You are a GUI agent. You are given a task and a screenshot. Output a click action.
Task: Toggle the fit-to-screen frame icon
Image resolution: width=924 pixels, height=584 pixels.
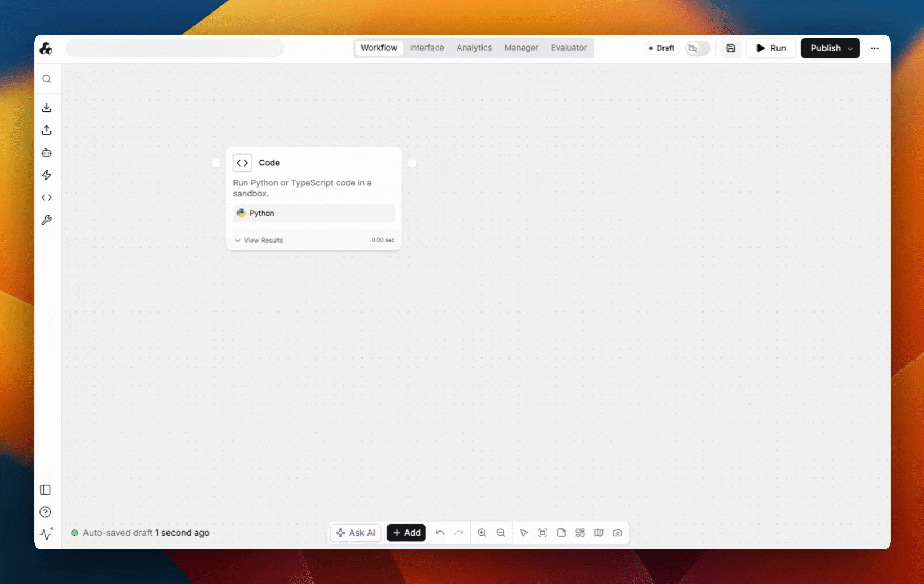(543, 533)
